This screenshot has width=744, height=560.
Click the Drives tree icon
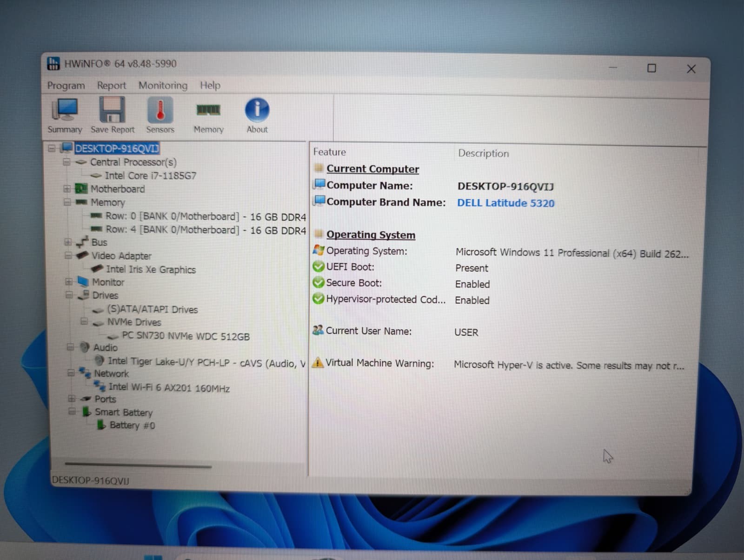click(84, 295)
